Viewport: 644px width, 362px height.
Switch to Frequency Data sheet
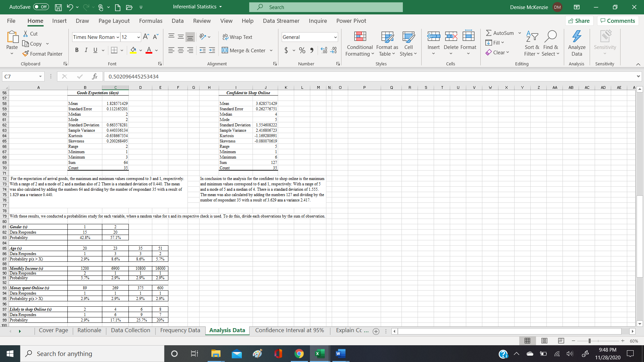180,330
